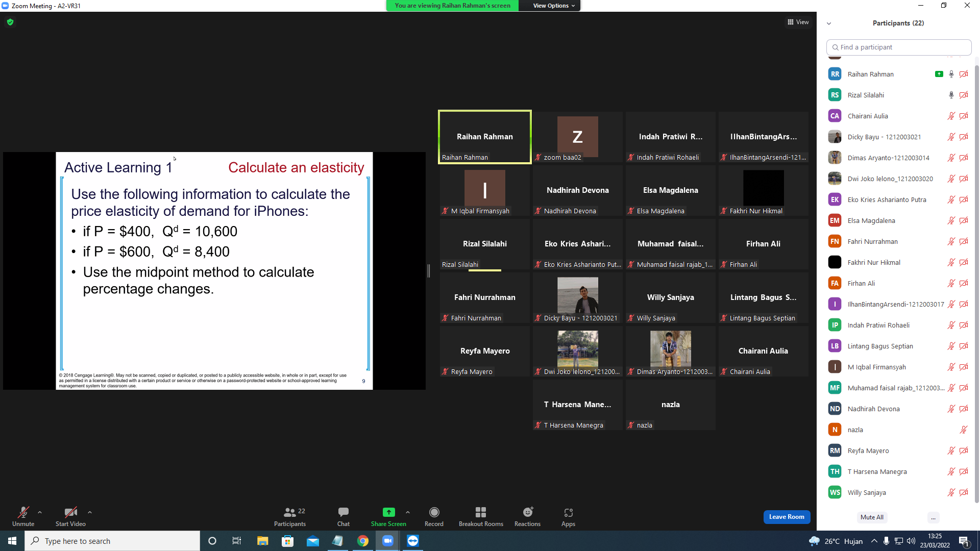
Task: Click the Mute All button
Action: tap(872, 517)
